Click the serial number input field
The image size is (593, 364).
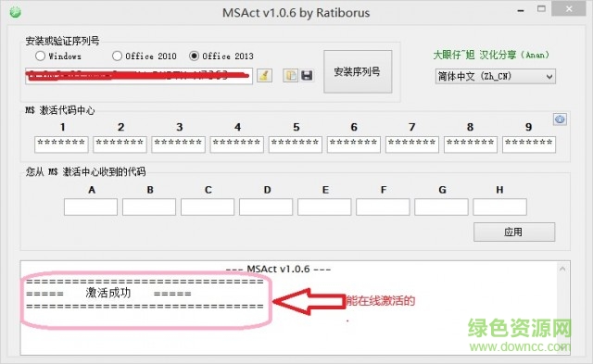click(139, 76)
